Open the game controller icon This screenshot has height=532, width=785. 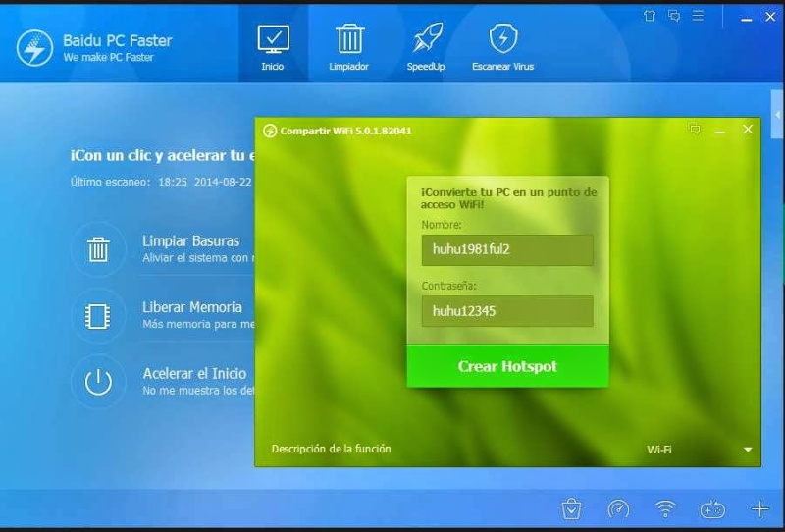tap(712, 509)
